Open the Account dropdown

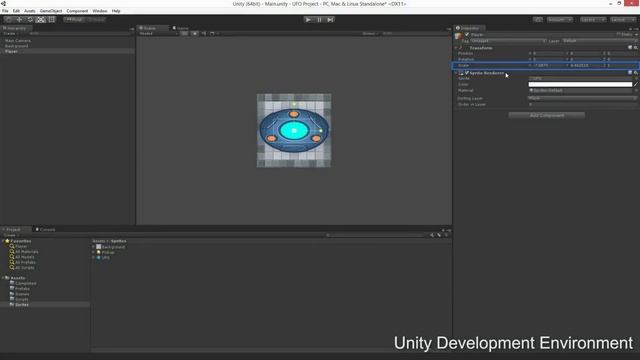click(x=560, y=20)
